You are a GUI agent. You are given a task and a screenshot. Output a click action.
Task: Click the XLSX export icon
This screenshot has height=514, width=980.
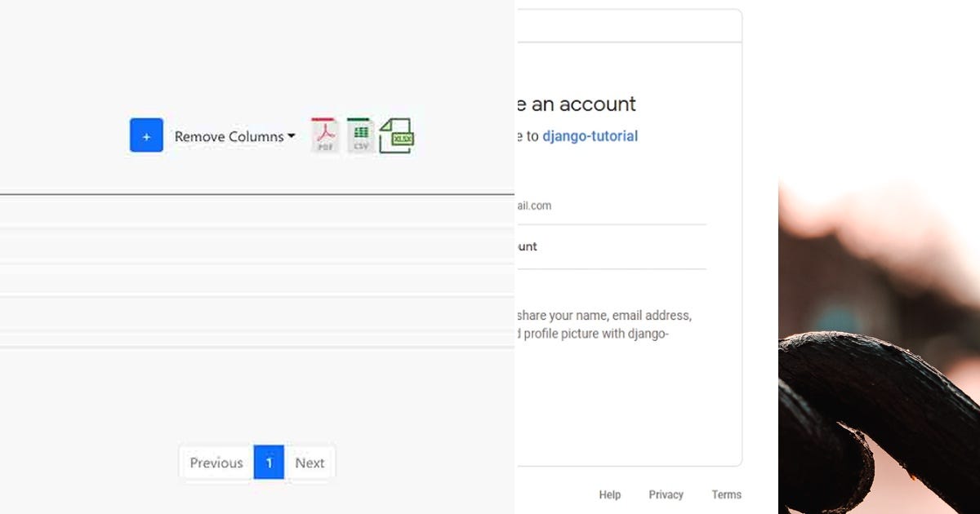tap(397, 135)
